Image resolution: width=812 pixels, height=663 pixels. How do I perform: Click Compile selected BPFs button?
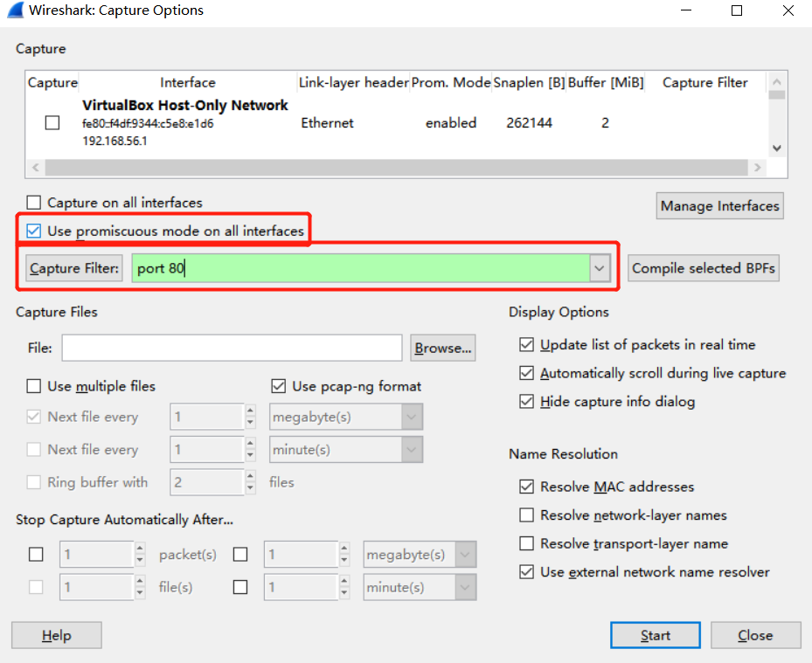pos(704,268)
